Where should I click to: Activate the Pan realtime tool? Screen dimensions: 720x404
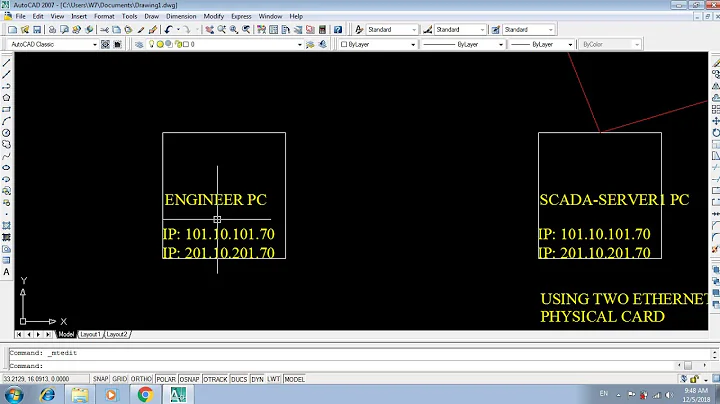pos(209,29)
